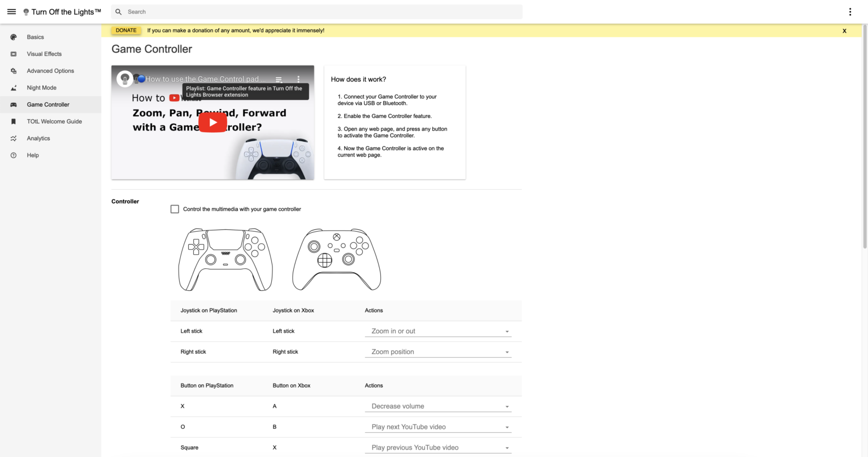Viewport: 868px width, 457px height.
Task: Open the TOtL Welcome Guide bookmark icon
Action: pos(13,121)
